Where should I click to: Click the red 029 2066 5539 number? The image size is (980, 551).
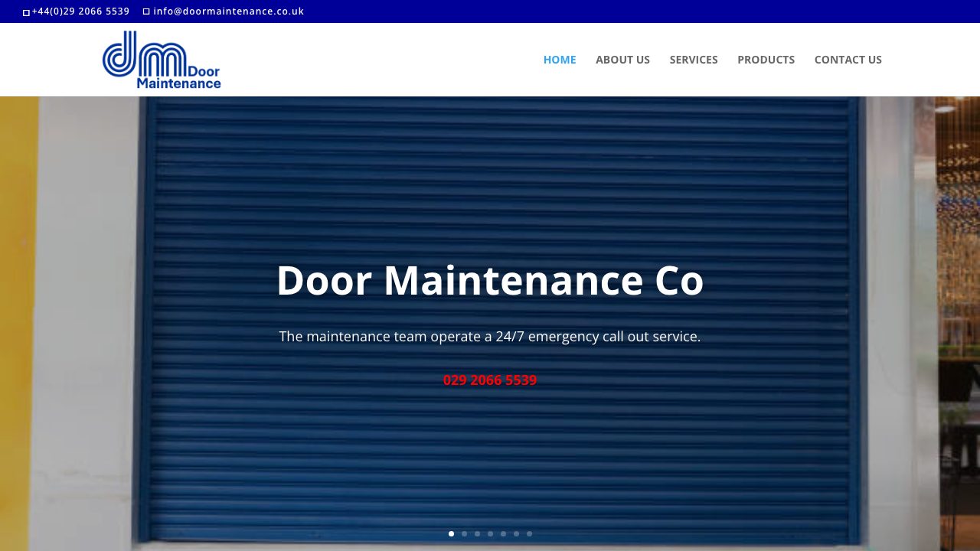[490, 380]
